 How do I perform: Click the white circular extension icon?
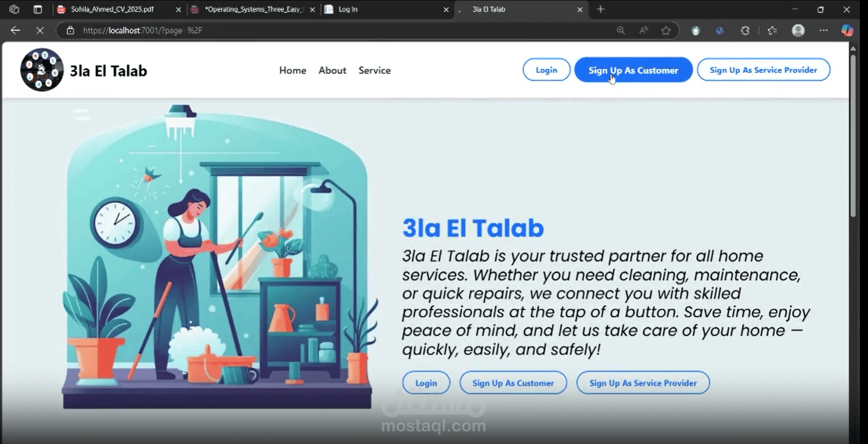coord(696,30)
